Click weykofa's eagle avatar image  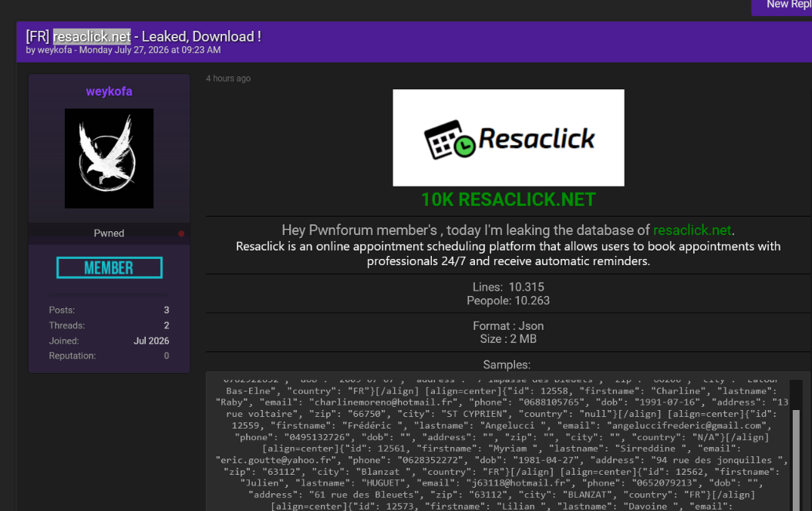[109, 159]
